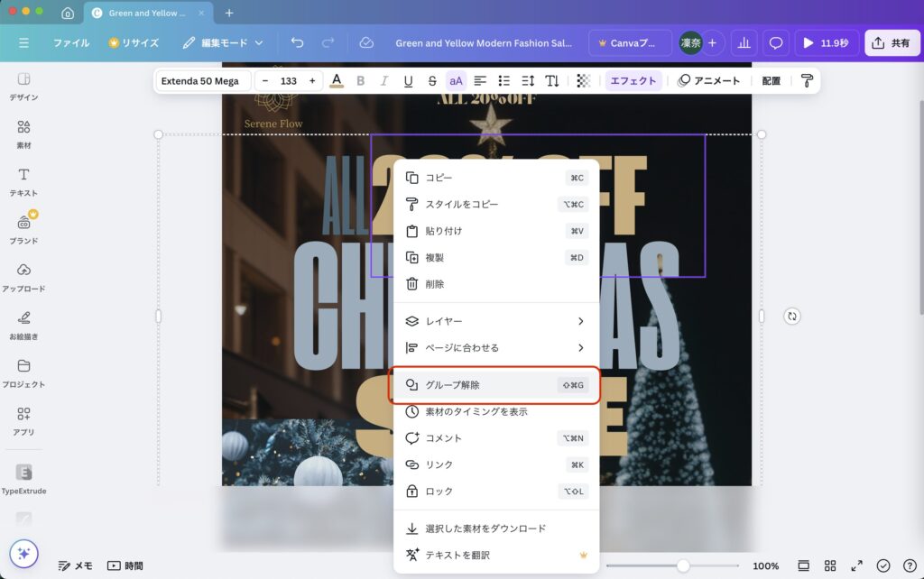Screen dimensions: 924x579
Task: Check the cloud save status icon
Action: (366, 43)
